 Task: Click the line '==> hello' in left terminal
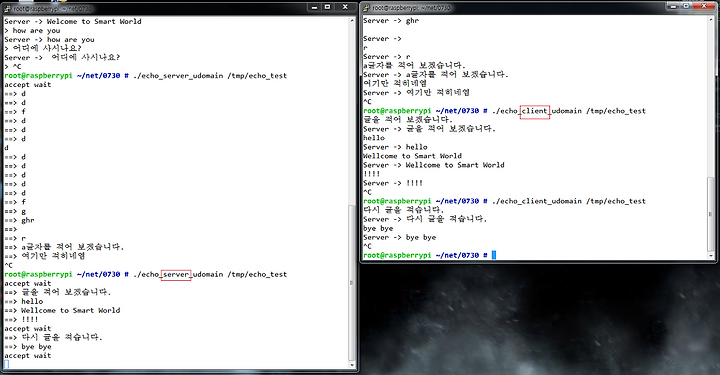click(23, 302)
